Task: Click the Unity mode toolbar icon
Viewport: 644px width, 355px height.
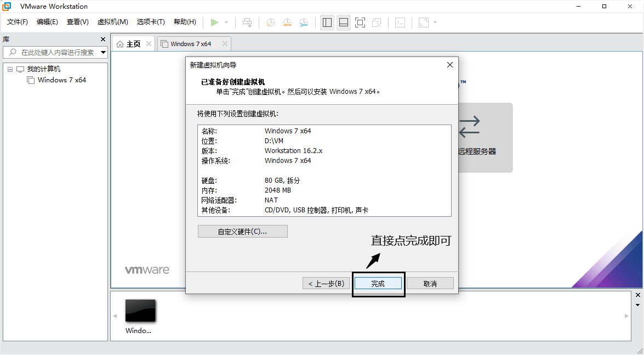Action: (x=376, y=22)
